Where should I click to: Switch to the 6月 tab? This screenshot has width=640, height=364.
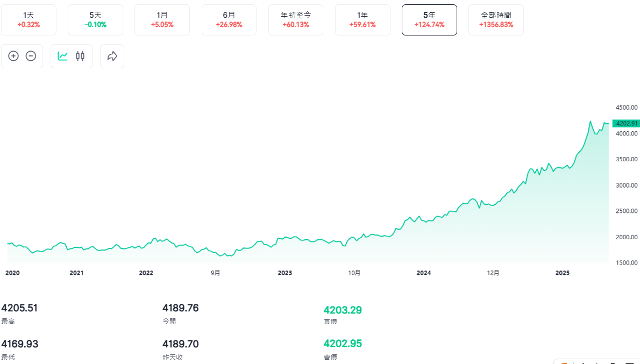(x=229, y=19)
